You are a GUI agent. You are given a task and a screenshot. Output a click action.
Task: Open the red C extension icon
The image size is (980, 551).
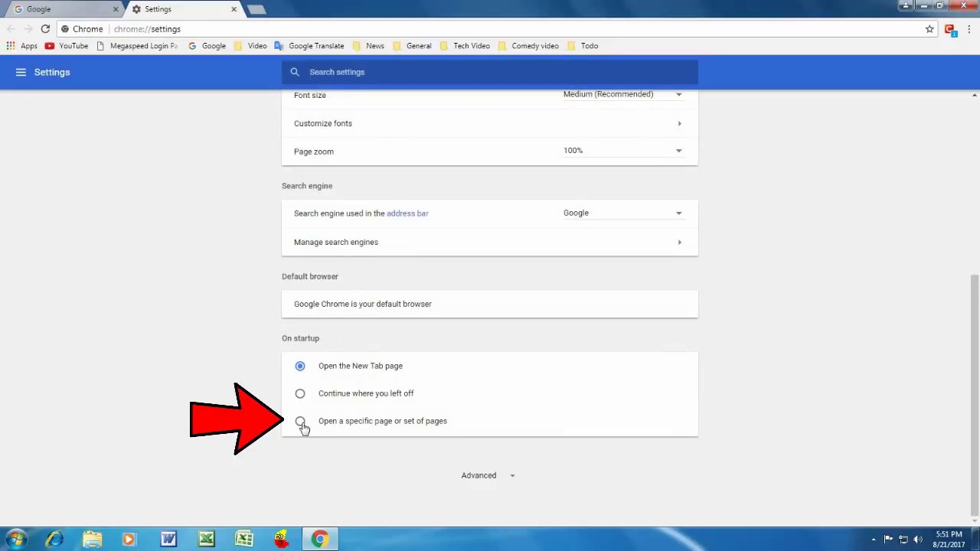pyautogui.click(x=950, y=29)
